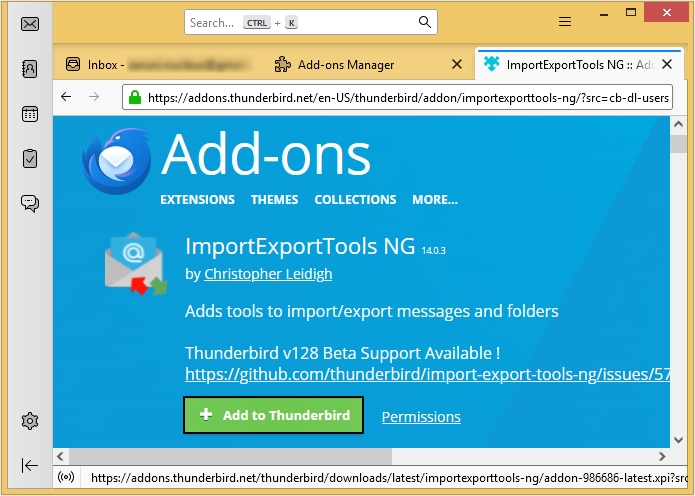The image size is (695, 496).
Task: Go forward with the right arrow button
Action: [94, 97]
